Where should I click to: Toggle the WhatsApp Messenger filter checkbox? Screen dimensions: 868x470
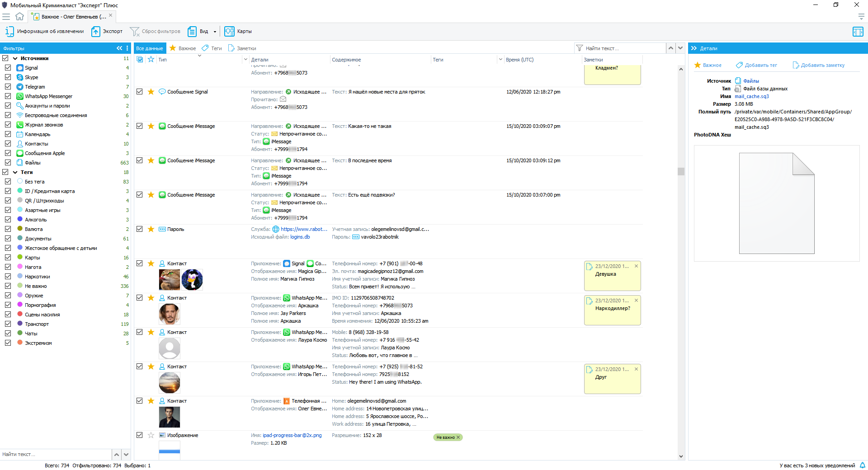point(8,96)
